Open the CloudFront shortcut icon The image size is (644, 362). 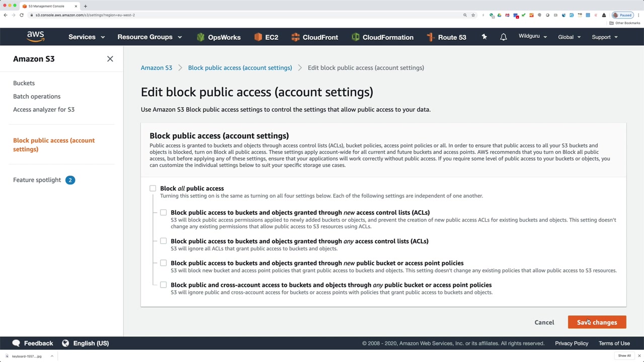pyautogui.click(x=295, y=37)
